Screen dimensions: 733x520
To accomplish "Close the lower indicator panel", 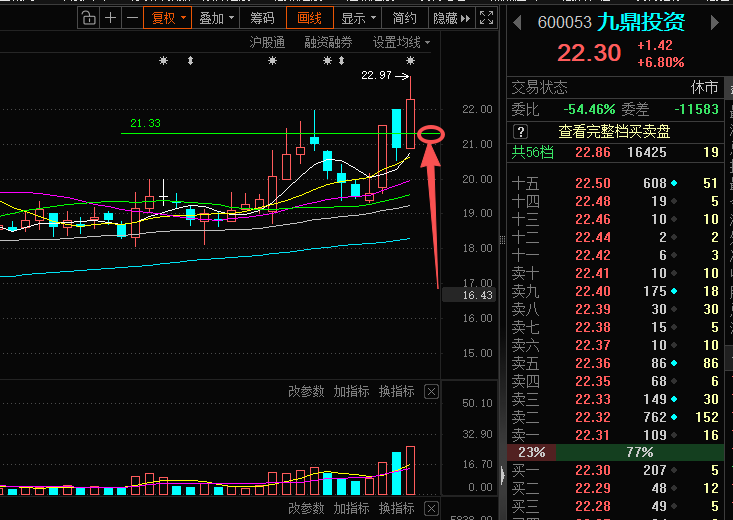I will click(431, 508).
